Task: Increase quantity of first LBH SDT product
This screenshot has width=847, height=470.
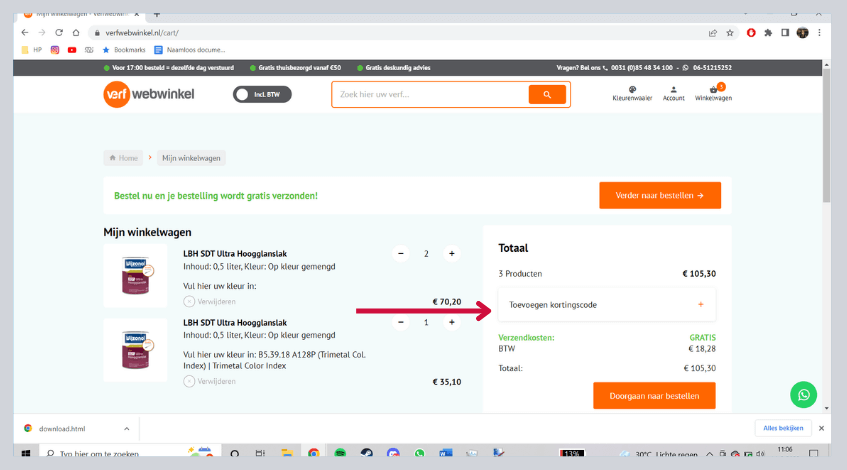Action: [x=452, y=253]
